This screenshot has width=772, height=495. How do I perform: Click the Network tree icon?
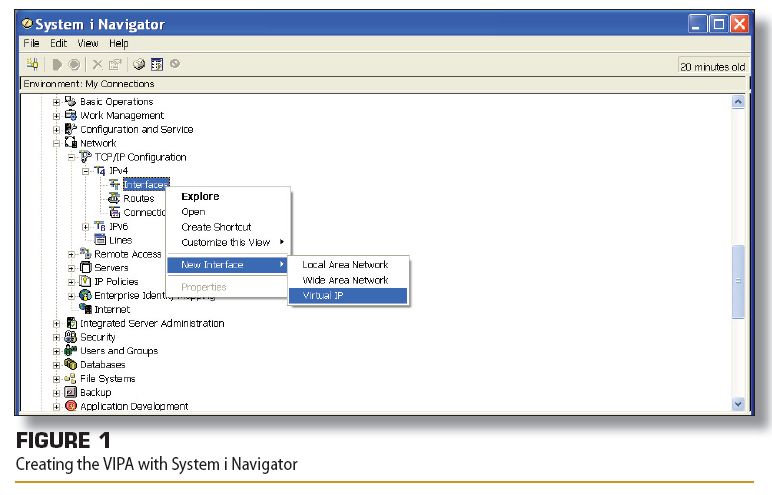(x=70, y=143)
